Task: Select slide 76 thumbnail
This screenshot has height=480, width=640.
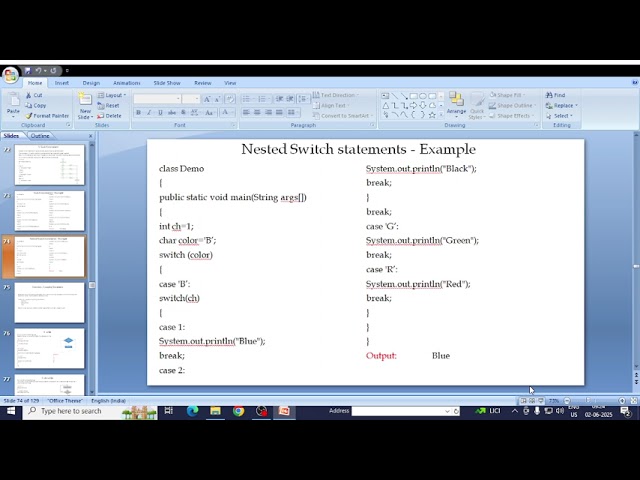Action: (49, 349)
